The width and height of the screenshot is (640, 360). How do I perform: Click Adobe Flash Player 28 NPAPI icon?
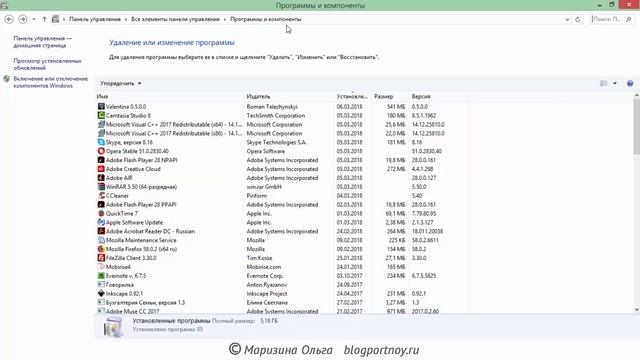coord(101,160)
